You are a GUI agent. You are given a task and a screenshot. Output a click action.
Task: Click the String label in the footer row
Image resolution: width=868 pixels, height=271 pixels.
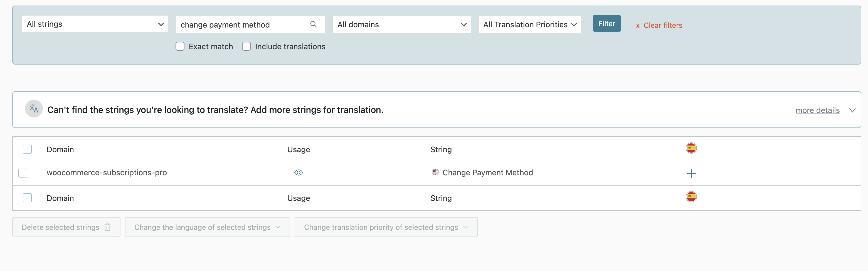[441, 198]
